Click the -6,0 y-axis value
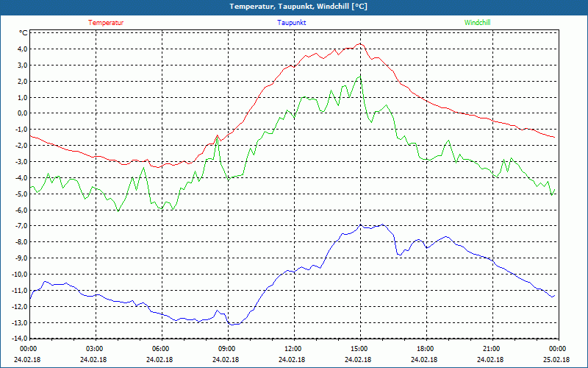 (x=21, y=210)
